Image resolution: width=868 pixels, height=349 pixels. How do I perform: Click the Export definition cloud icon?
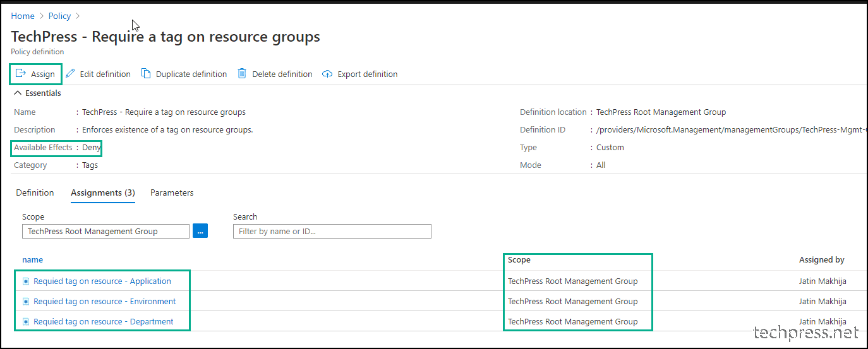[x=327, y=74]
